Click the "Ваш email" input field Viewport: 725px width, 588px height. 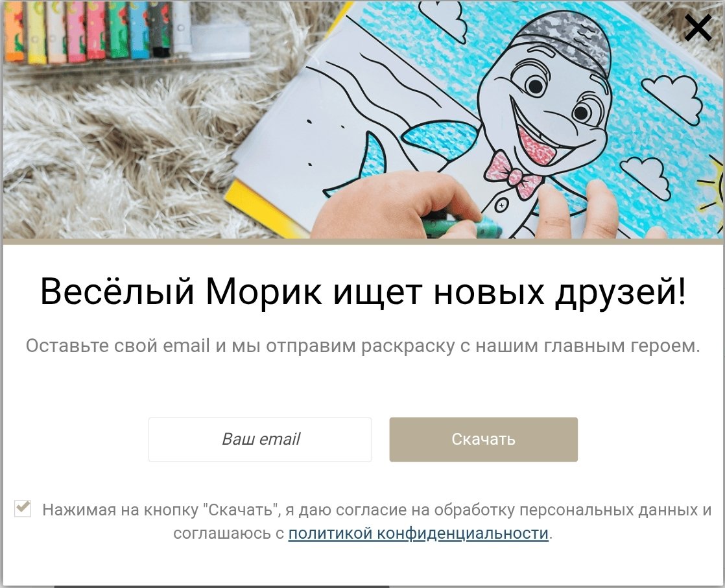(260, 439)
